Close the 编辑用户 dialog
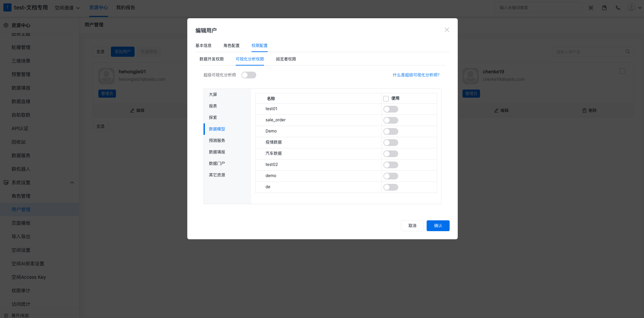 (447, 30)
